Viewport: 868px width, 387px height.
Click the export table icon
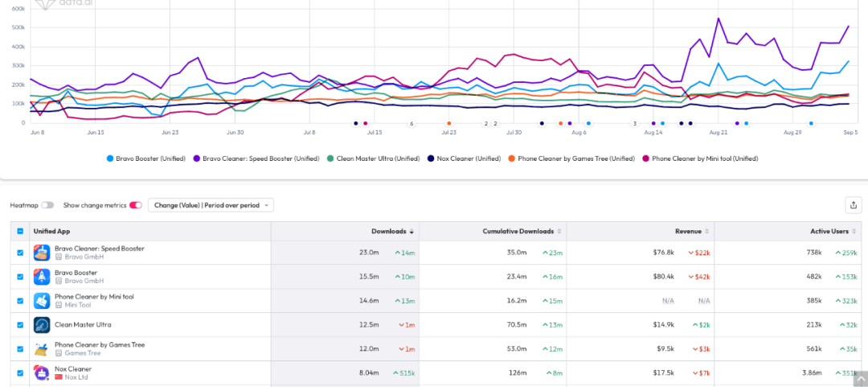[853, 205]
